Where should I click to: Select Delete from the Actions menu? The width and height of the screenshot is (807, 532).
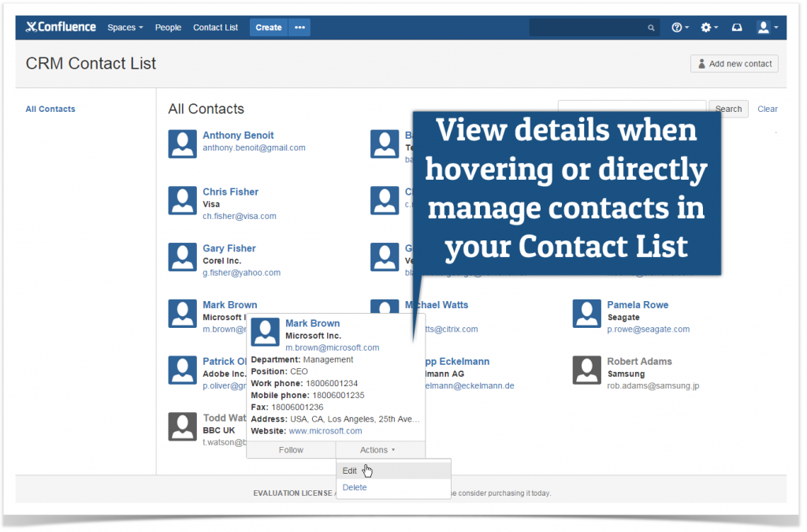coord(354,487)
